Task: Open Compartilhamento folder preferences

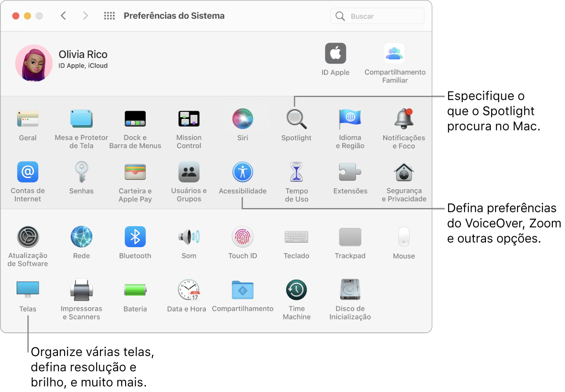Action: (243, 289)
